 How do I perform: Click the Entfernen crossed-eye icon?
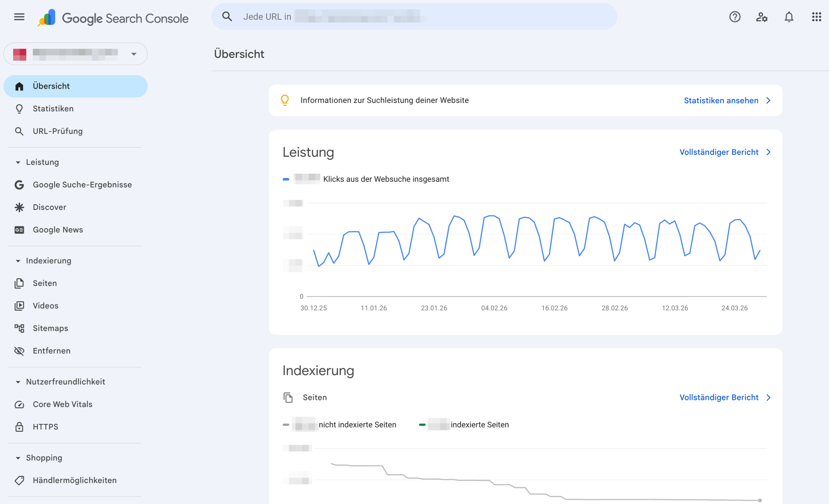pos(19,350)
